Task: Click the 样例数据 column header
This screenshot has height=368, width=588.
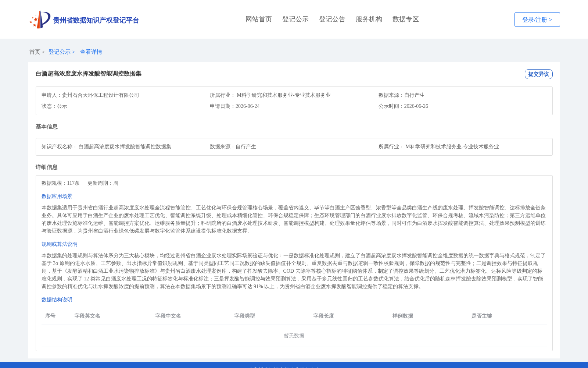Action: coord(403,316)
